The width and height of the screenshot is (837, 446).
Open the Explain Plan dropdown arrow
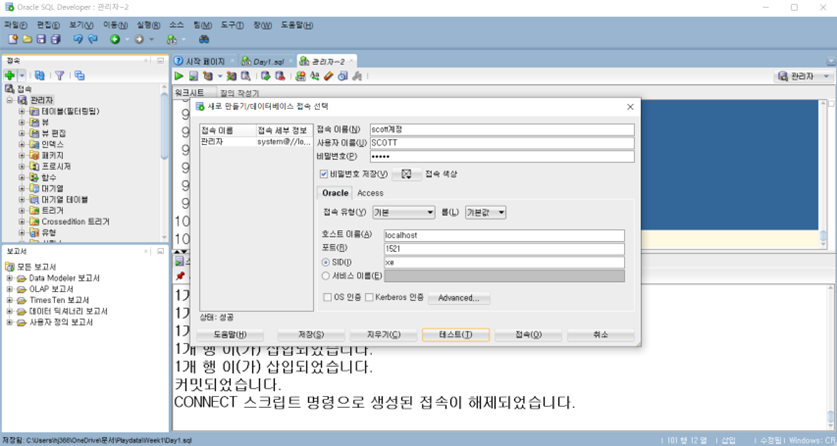click(219, 76)
